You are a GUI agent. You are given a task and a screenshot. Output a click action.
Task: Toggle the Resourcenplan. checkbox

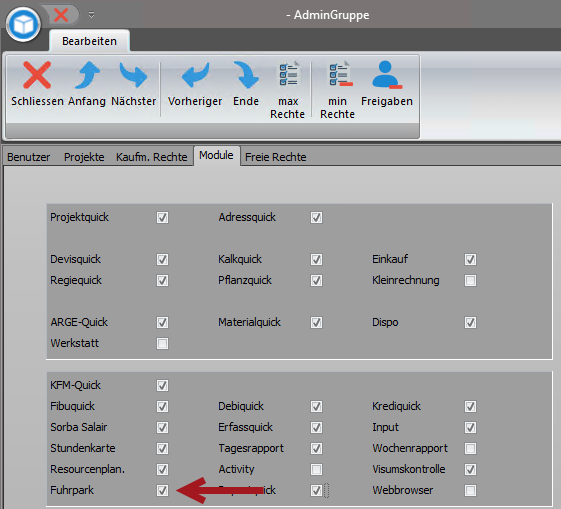click(162, 469)
